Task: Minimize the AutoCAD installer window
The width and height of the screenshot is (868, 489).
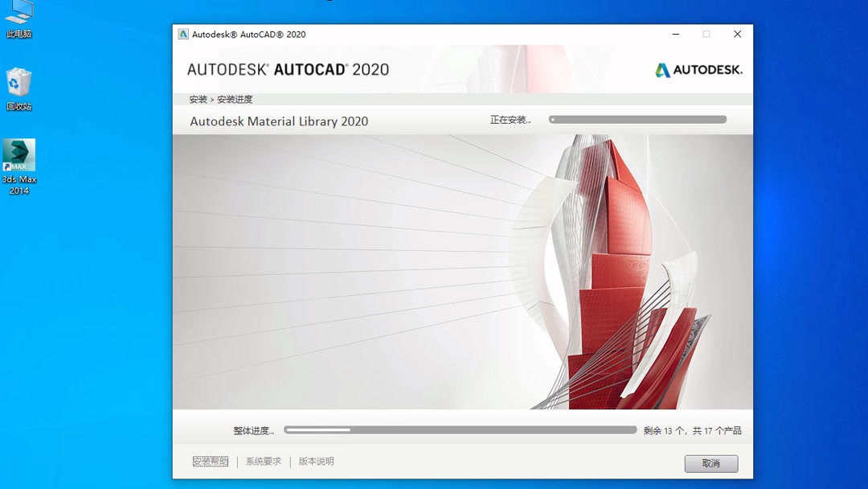Action: [675, 34]
